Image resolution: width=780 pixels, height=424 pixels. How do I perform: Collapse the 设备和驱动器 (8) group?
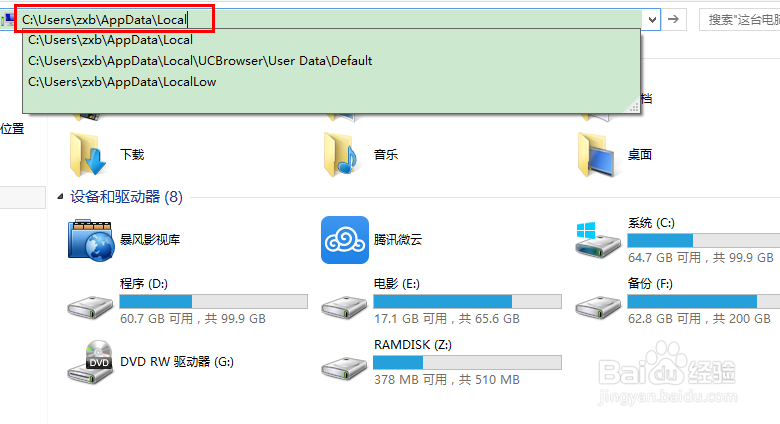(x=60, y=197)
